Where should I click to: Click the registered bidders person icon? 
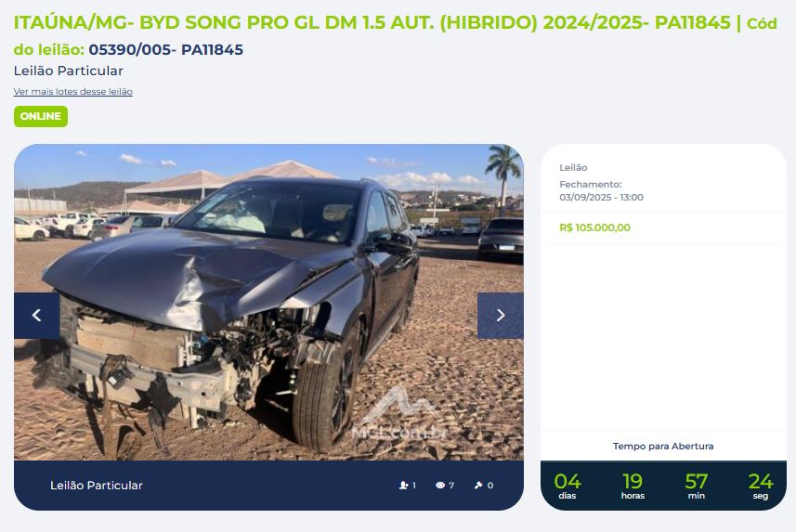pos(404,486)
